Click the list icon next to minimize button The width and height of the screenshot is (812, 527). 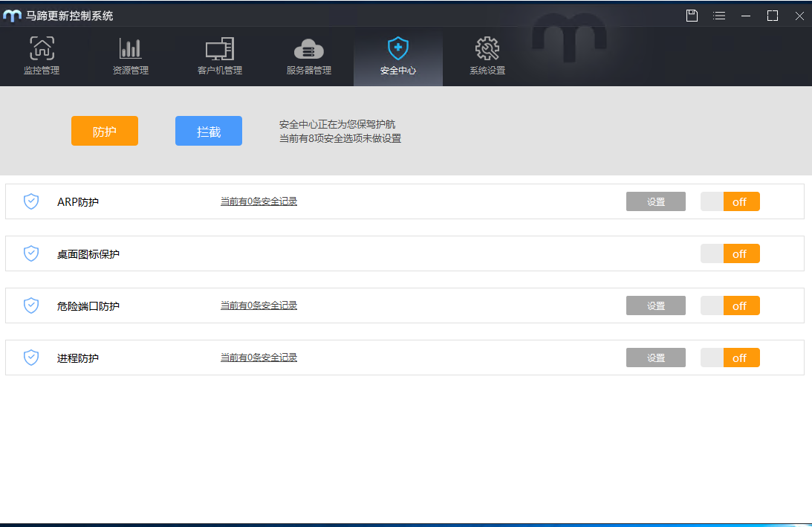coord(718,15)
